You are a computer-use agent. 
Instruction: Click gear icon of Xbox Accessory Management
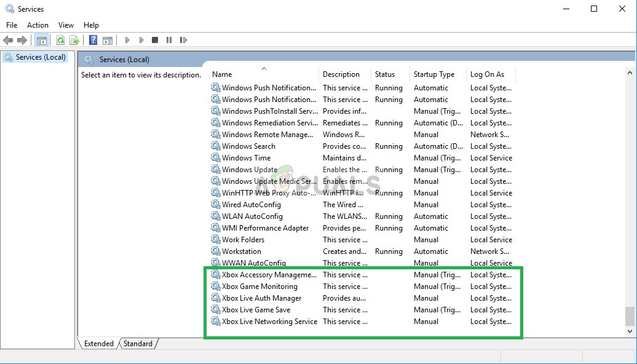pos(215,275)
